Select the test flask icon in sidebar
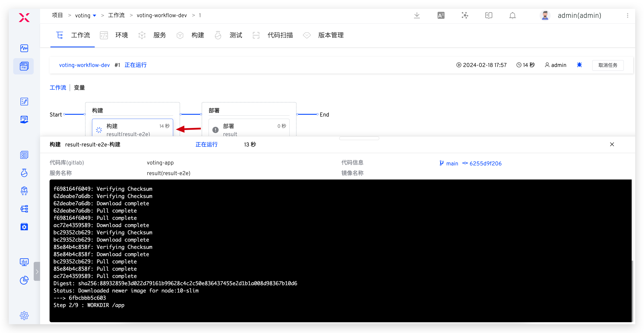 (24, 173)
